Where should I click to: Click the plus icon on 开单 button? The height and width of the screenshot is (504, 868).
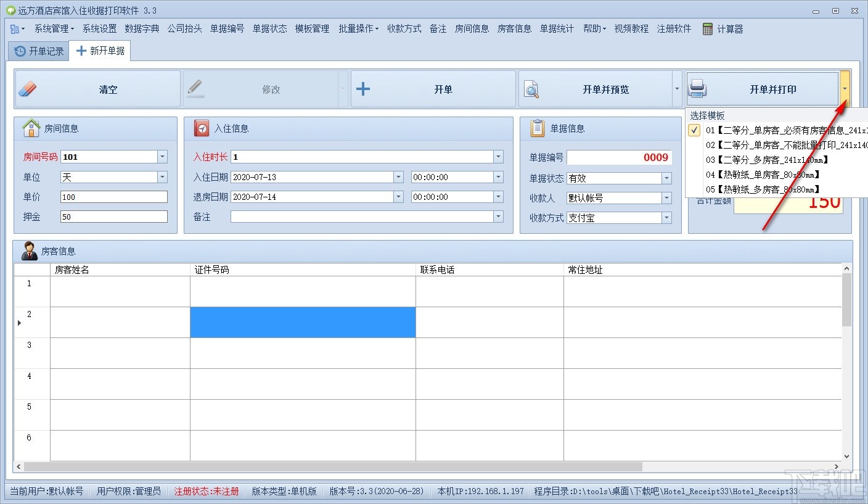tap(363, 89)
